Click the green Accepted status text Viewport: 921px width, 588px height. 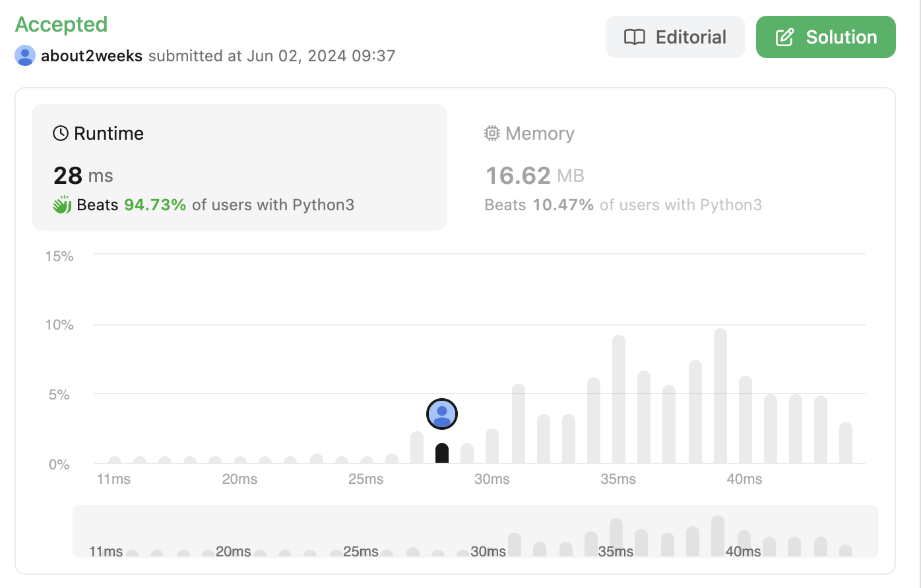pos(61,24)
